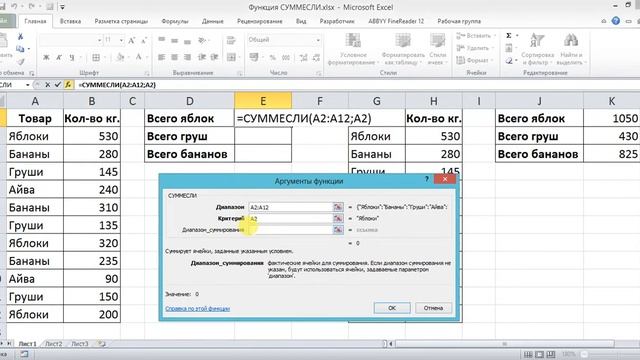Collapse dialog via Критерий range selector icon
This screenshot has width=640, height=360.
[338, 219]
